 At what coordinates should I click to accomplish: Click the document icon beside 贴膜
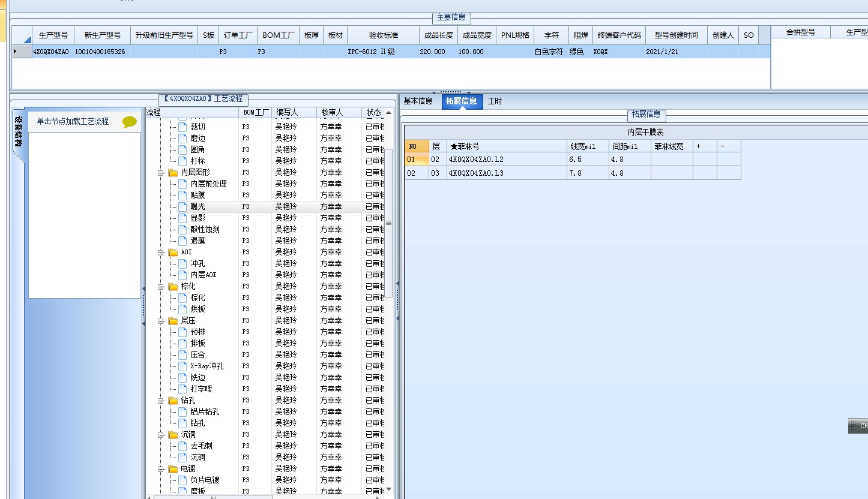182,196
